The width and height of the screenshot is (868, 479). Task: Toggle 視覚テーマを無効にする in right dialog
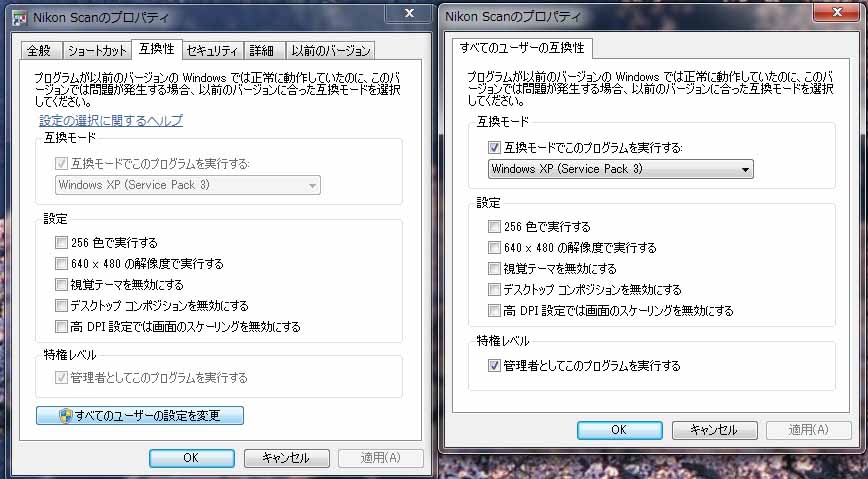(x=494, y=269)
